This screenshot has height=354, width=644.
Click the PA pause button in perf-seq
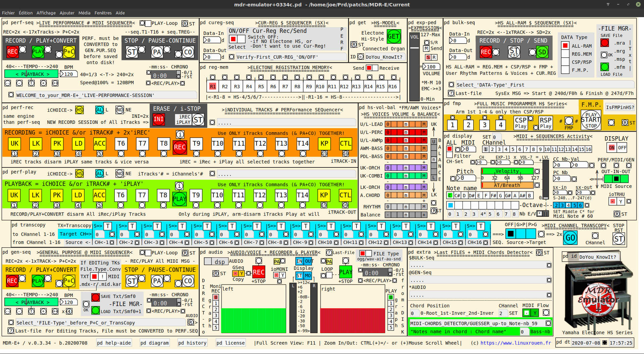click(x=157, y=52)
